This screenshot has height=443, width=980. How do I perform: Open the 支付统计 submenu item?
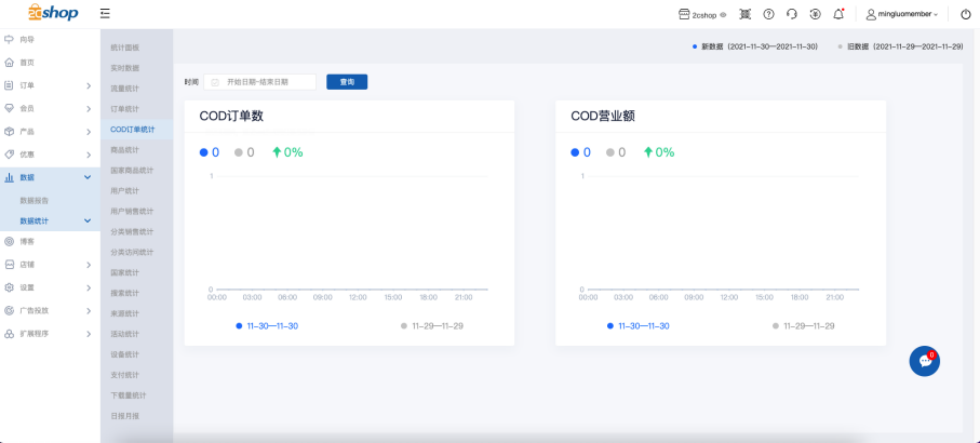(125, 375)
